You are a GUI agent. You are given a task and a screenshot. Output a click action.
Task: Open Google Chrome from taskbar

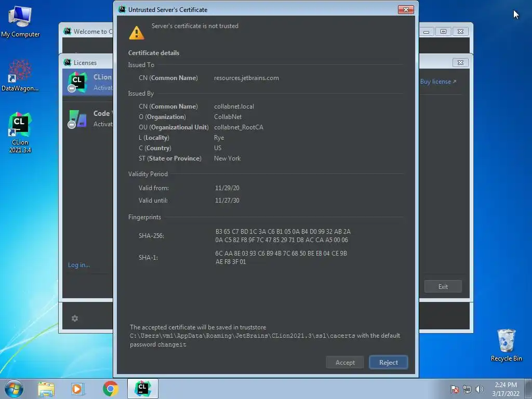pos(110,389)
